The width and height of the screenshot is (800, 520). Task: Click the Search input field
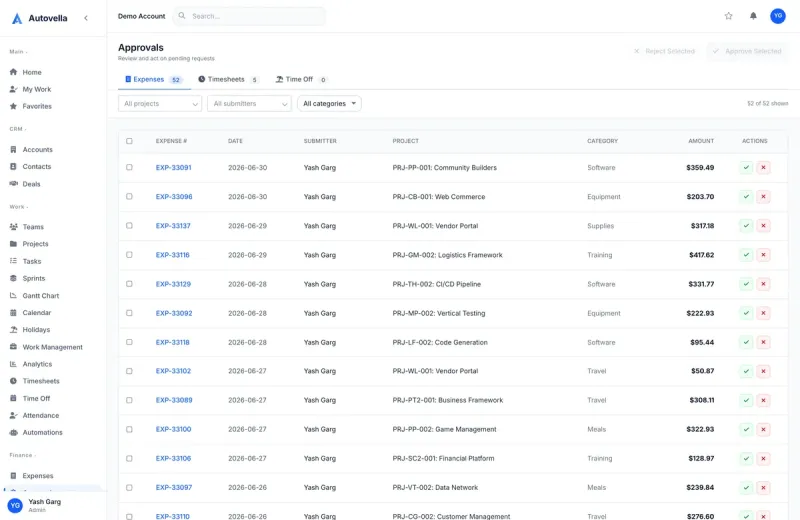(x=250, y=16)
